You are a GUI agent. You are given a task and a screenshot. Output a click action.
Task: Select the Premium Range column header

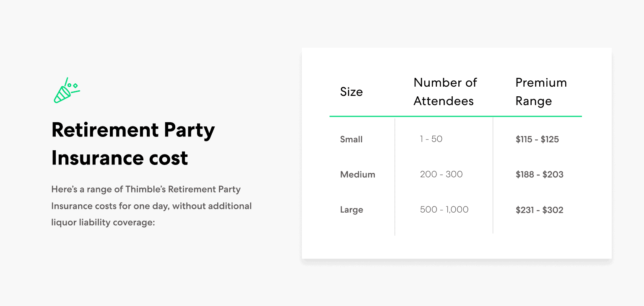pyautogui.click(x=541, y=92)
